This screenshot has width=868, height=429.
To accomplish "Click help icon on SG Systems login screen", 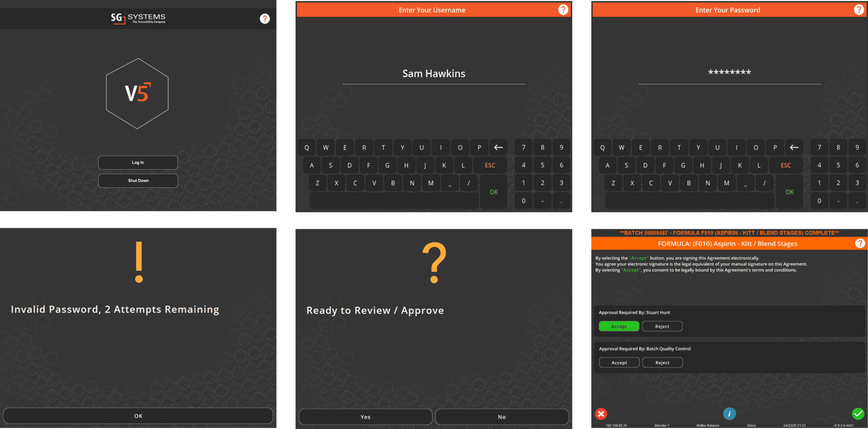I will click(x=265, y=19).
